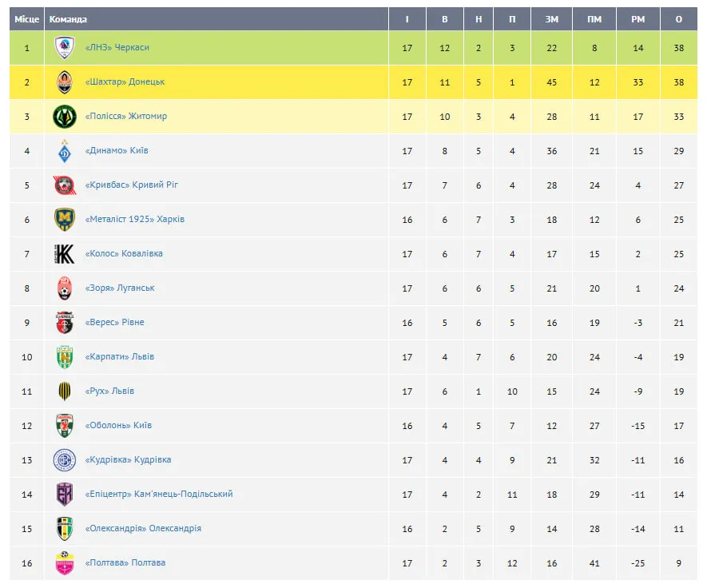Viewport: 707px width, 588px height.
Task: Click the Karpaty Lviv club logo
Action: point(64,357)
